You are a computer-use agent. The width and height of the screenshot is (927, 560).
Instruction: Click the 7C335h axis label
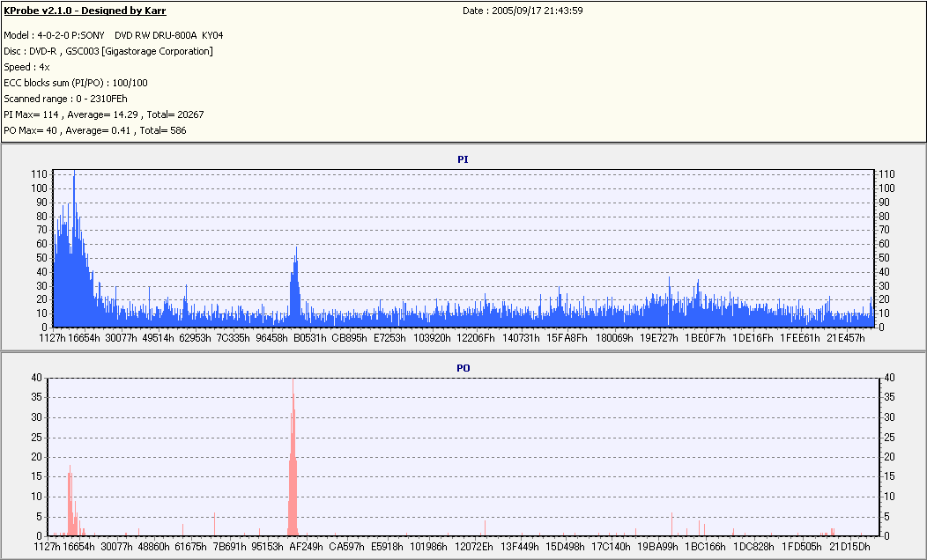(233, 338)
